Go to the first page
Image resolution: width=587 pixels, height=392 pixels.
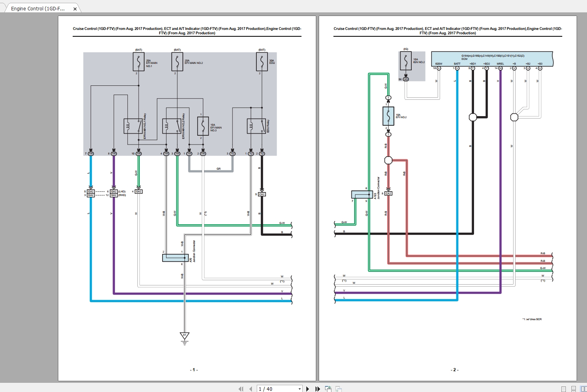(x=241, y=389)
